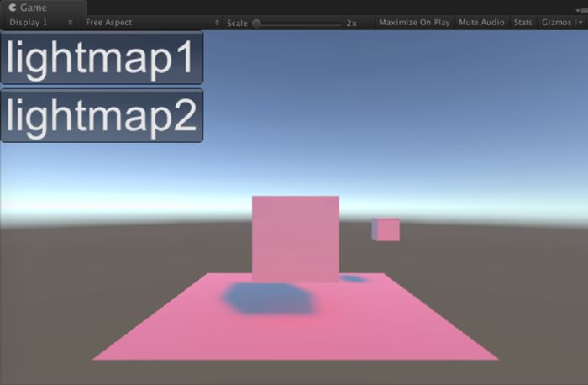588x385 pixels.
Task: Select the Game view tab
Action: (x=34, y=8)
